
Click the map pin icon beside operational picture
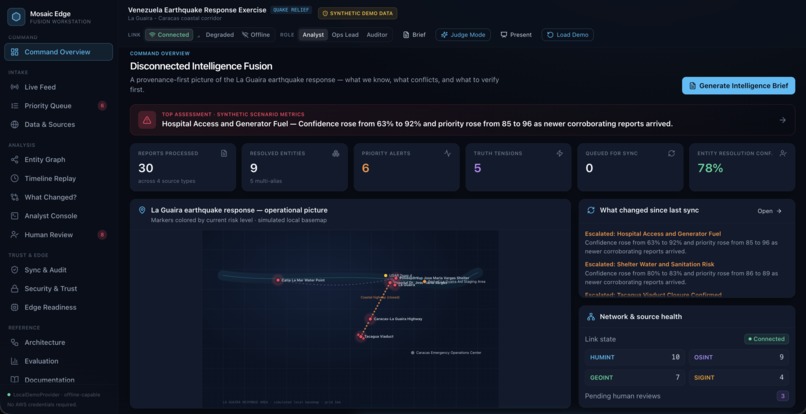142,210
